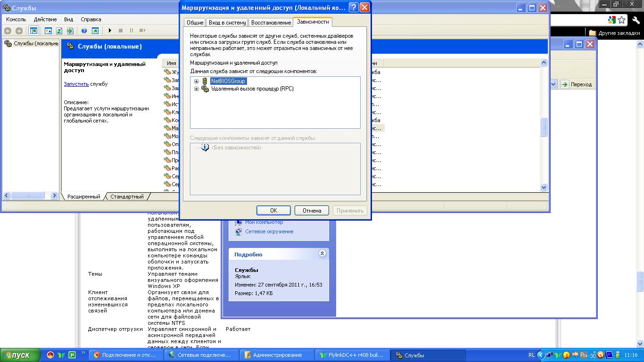Click the NetBIOSGroup gear icon
This screenshot has height=362, width=644.
click(205, 81)
